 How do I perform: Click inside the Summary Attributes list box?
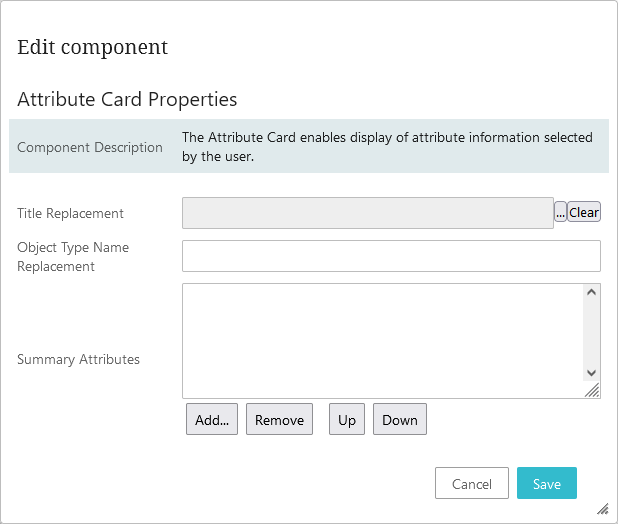380,340
